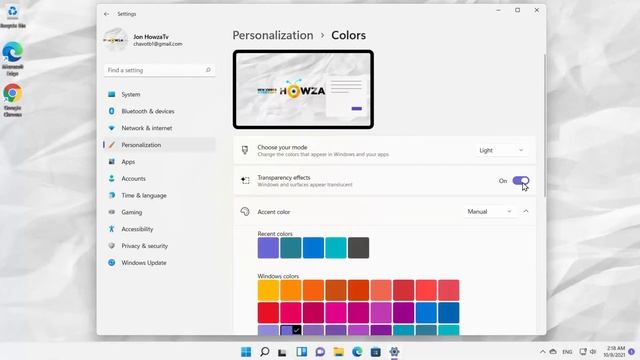The width and height of the screenshot is (640, 360).
Task: Open Apps settings in sidebar
Action: pos(160,162)
